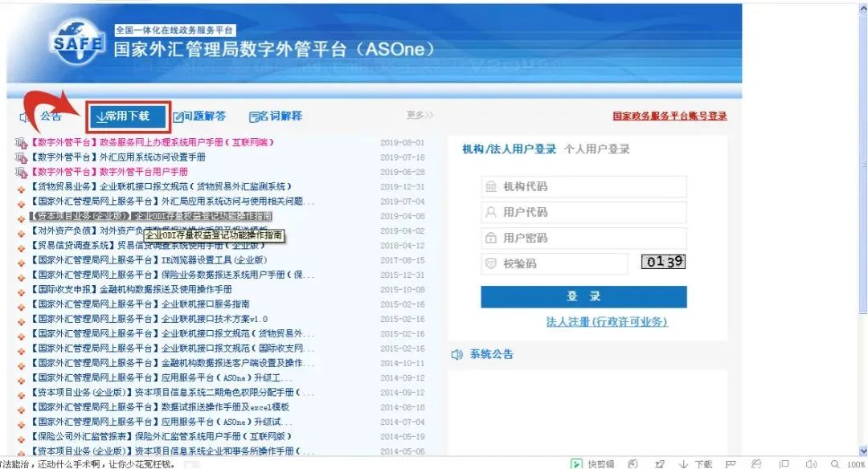Click pinned icon beside 数字外管平台用户手册
The image size is (868, 469).
pos(21,173)
